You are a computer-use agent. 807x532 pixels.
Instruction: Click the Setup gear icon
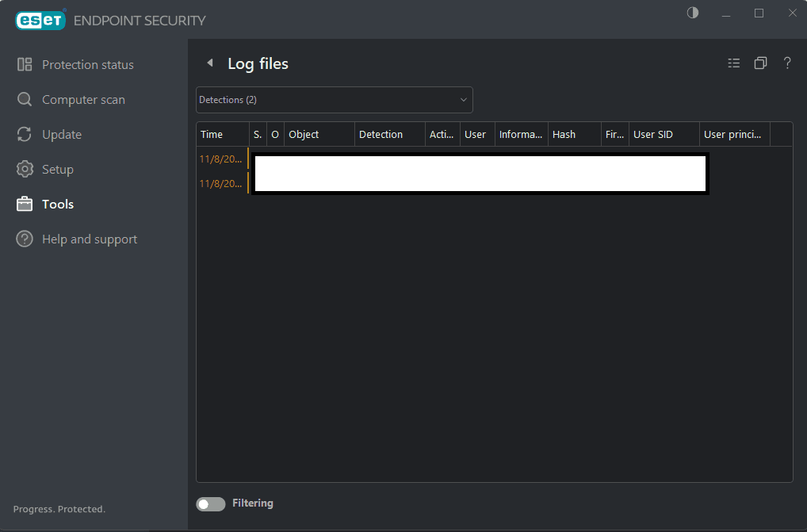coord(25,170)
